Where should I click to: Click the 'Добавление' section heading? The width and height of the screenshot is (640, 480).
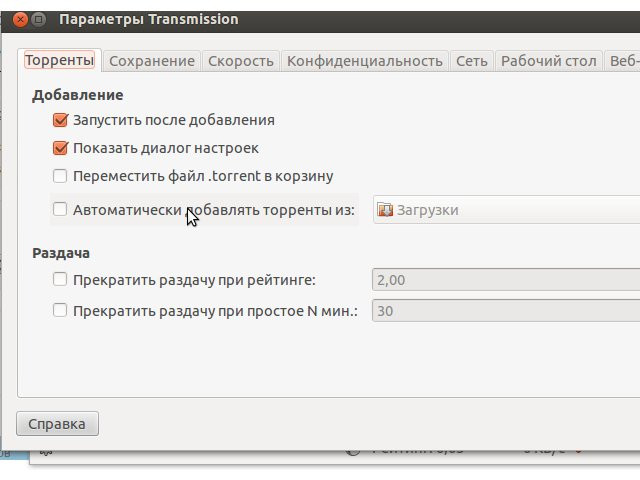[78, 95]
